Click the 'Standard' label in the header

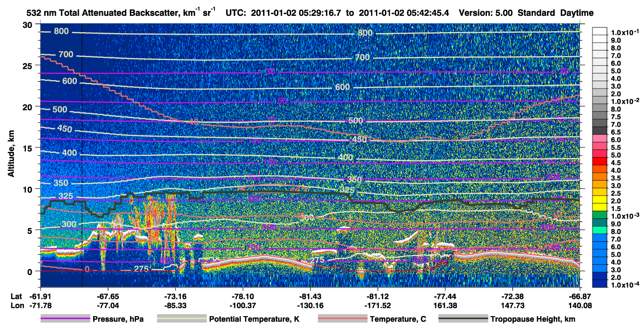click(x=537, y=12)
